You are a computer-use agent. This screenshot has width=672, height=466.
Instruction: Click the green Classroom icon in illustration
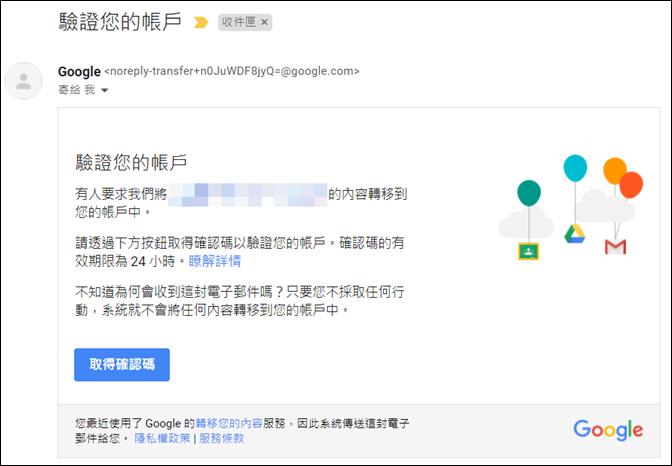[x=528, y=251]
